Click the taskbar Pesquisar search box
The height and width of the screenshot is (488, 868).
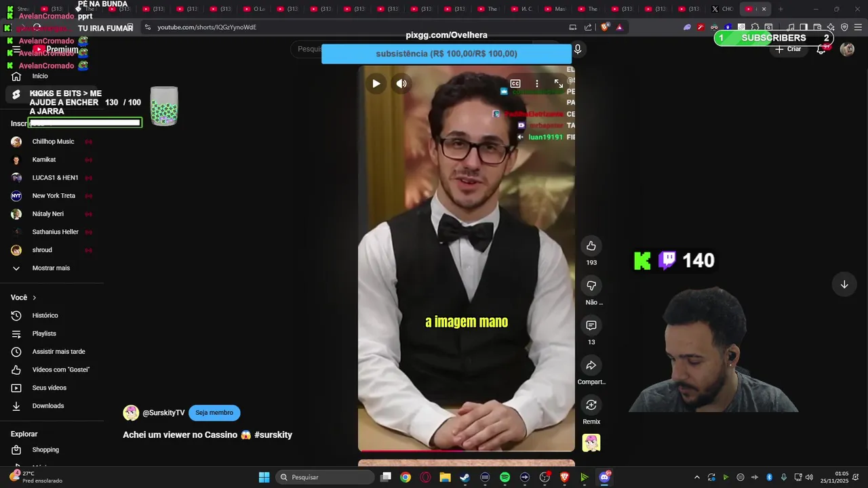click(x=325, y=477)
